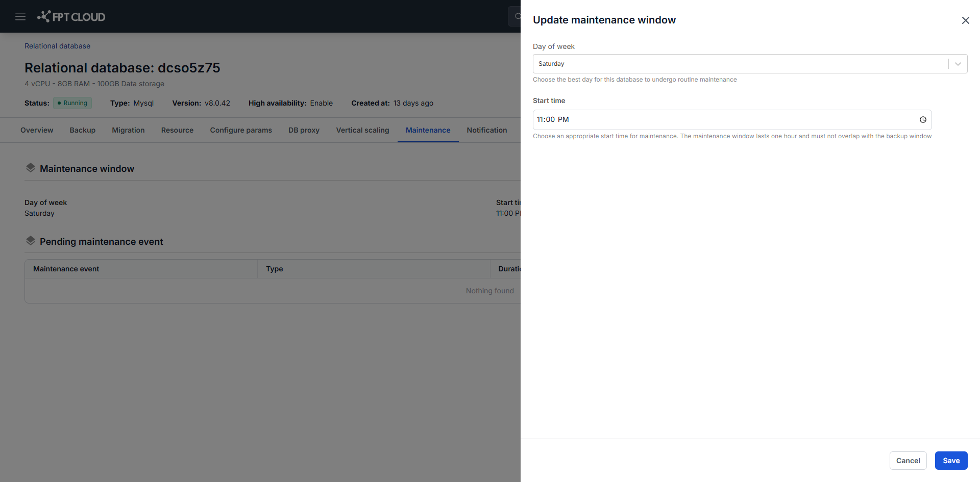
Task: Follow the Relational database breadcrumb link
Action: point(57,46)
